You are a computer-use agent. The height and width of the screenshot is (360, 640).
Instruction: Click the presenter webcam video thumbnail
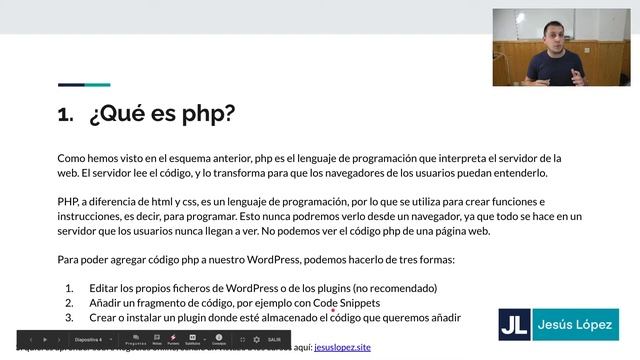561,47
